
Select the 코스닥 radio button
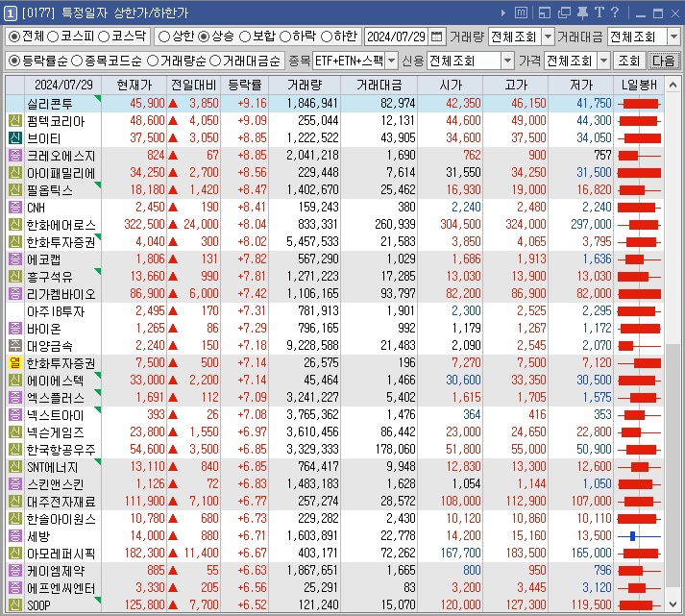pyautogui.click(x=104, y=37)
